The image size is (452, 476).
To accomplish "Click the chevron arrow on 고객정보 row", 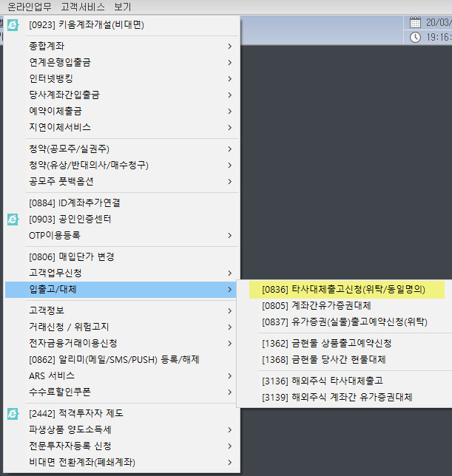I will tap(229, 311).
